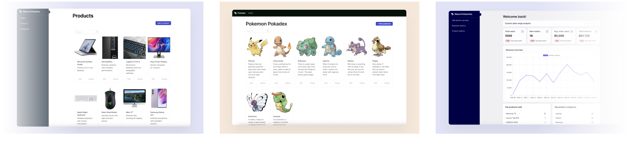Focus the Products search field
The width and height of the screenshot is (644, 151).
[x=85, y=32]
